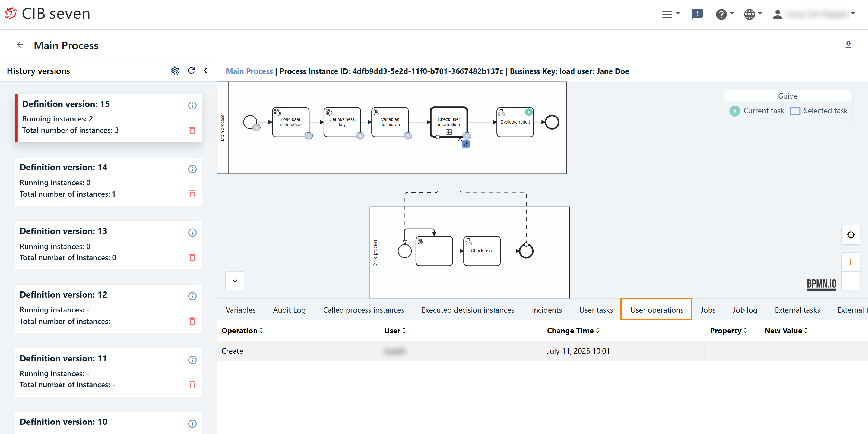Delete Definition version 14

(192, 194)
